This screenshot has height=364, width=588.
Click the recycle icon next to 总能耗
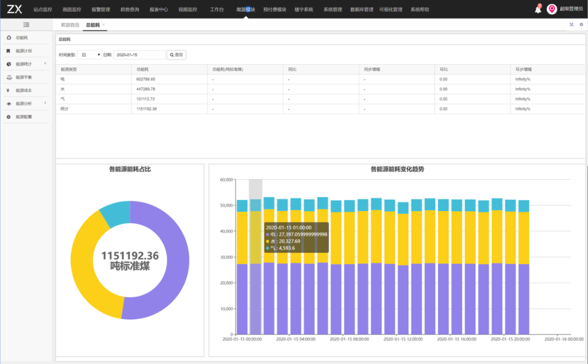pyautogui.click(x=9, y=38)
